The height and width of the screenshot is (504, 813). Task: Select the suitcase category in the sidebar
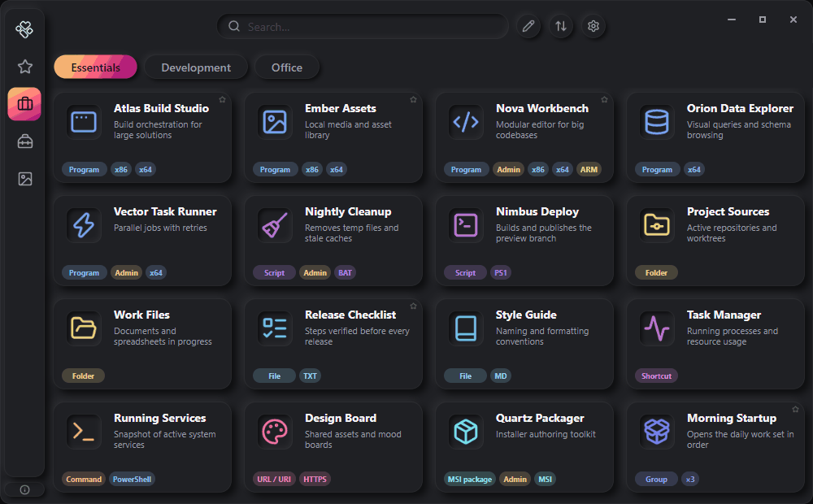click(25, 104)
